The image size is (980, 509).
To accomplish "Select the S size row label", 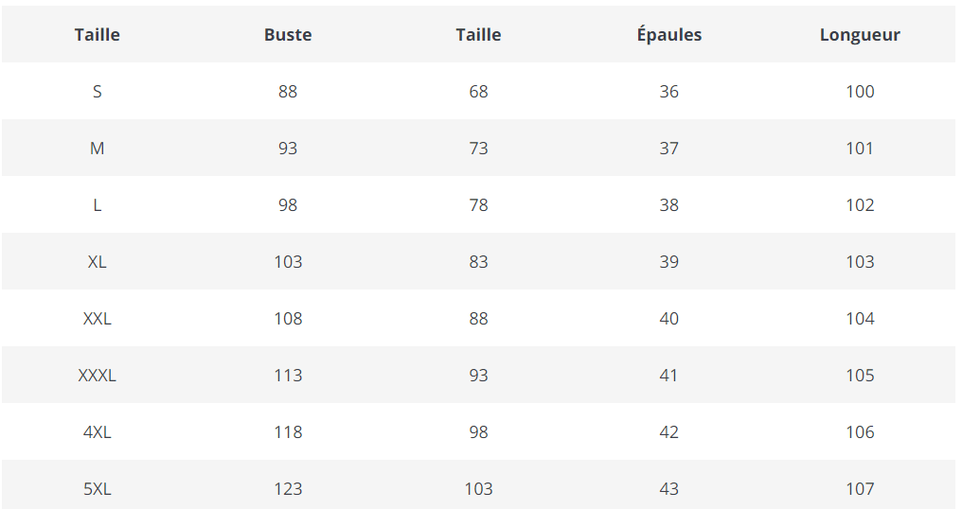I will point(98,92).
